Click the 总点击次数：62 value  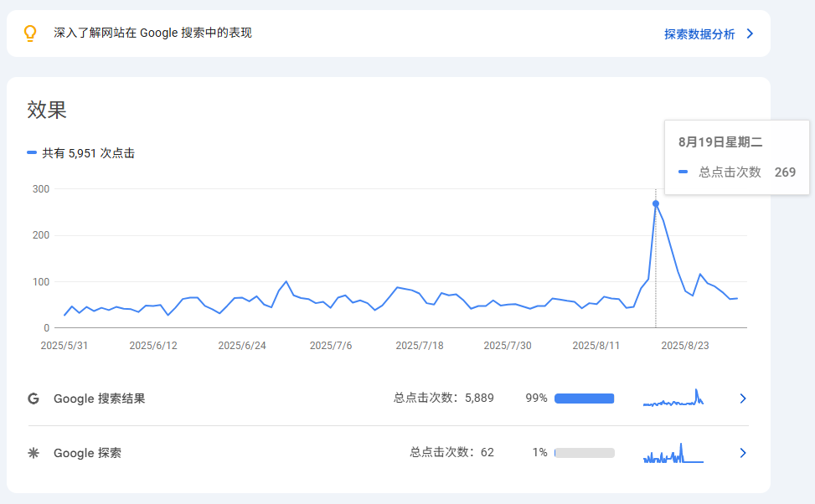pos(451,452)
